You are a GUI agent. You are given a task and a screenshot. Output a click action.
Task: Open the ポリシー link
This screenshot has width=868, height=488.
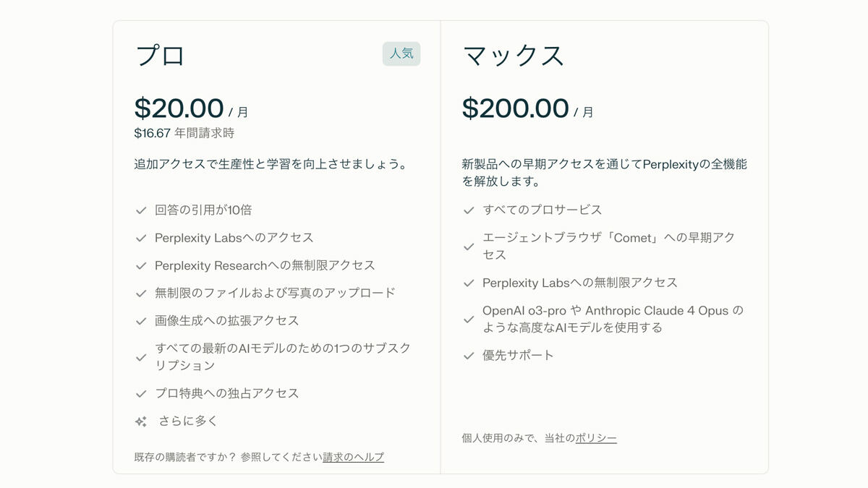(596, 438)
